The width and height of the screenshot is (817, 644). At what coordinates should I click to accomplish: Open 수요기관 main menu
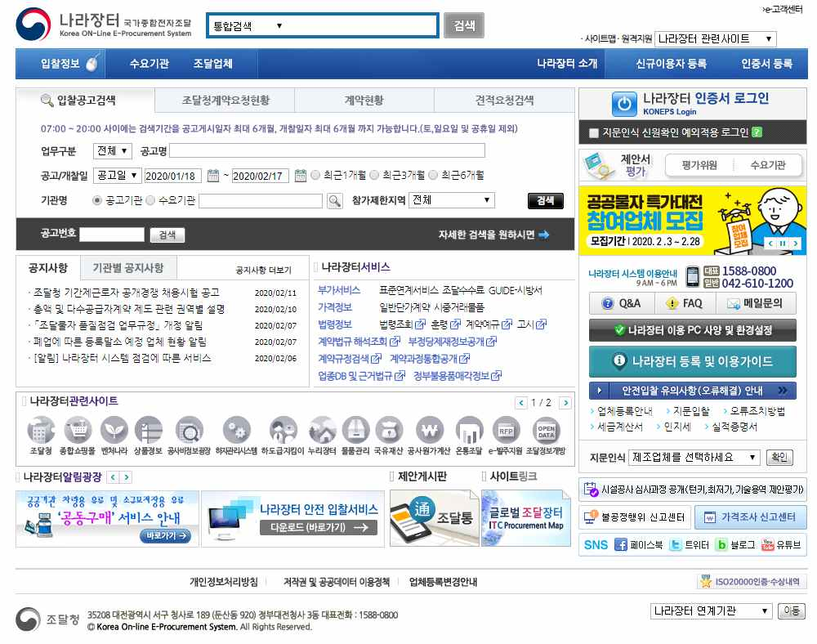click(149, 64)
